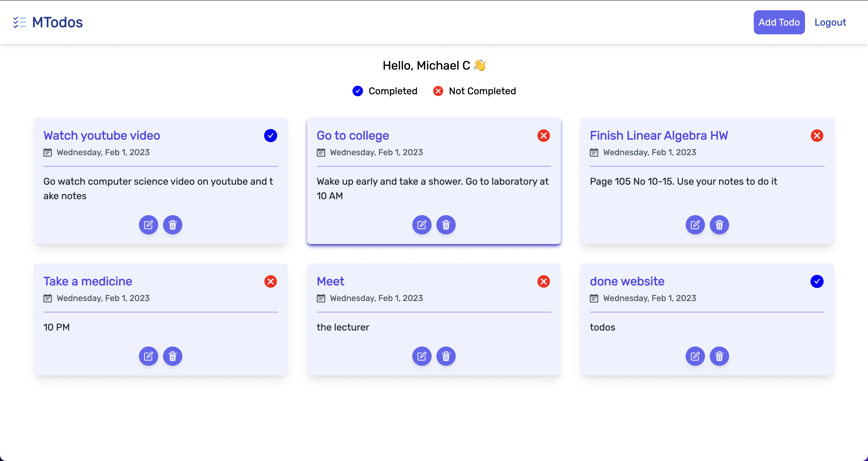Click the blue Completed legend icon
Image resolution: width=868 pixels, height=461 pixels.
(358, 91)
